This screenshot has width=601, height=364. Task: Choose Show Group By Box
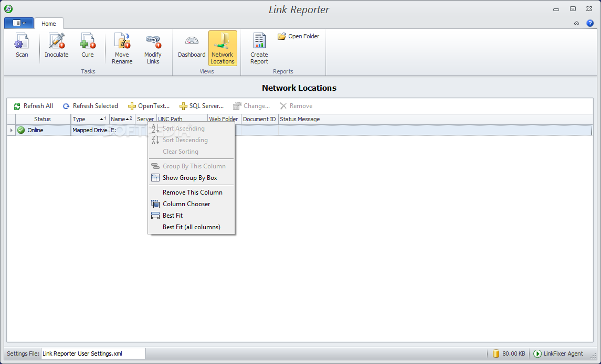click(x=191, y=177)
